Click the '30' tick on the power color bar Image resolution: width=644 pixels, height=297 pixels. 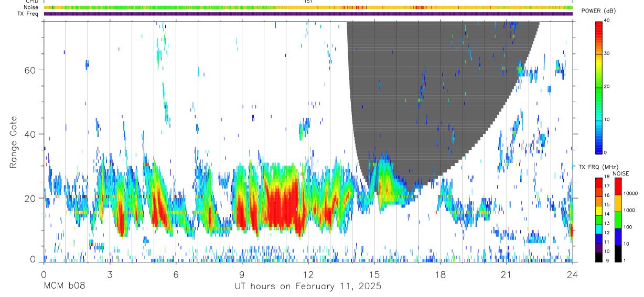click(607, 54)
